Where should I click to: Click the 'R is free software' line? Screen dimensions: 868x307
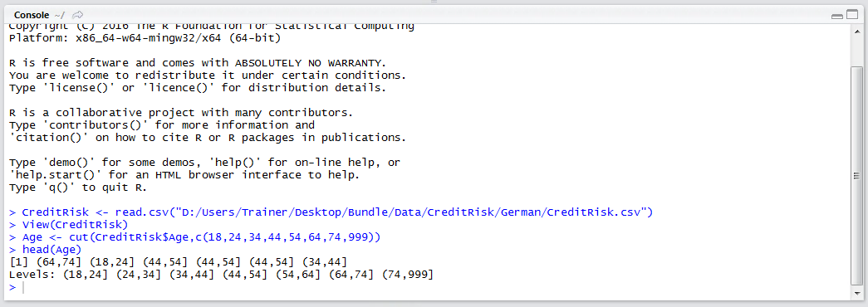coord(197,62)
